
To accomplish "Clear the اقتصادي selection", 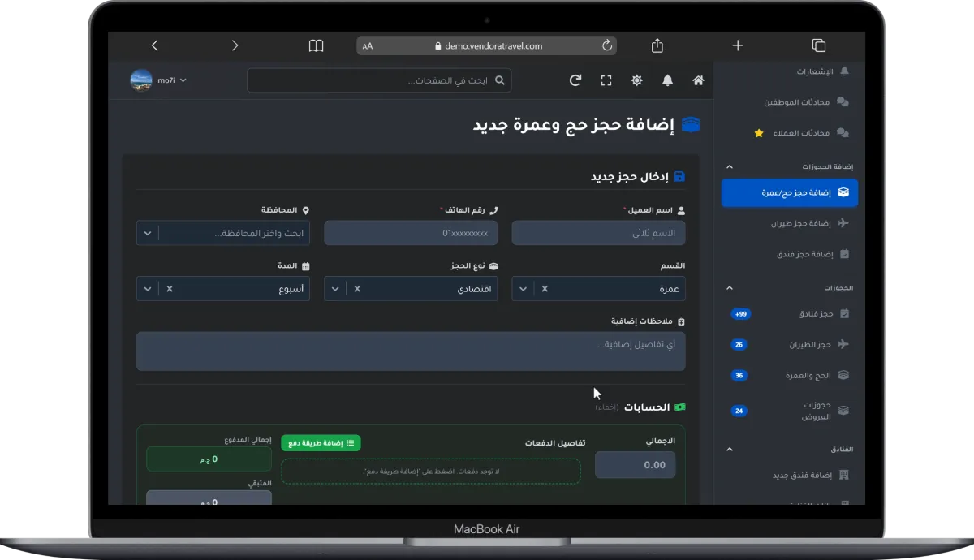I will [x=357, y=289].
